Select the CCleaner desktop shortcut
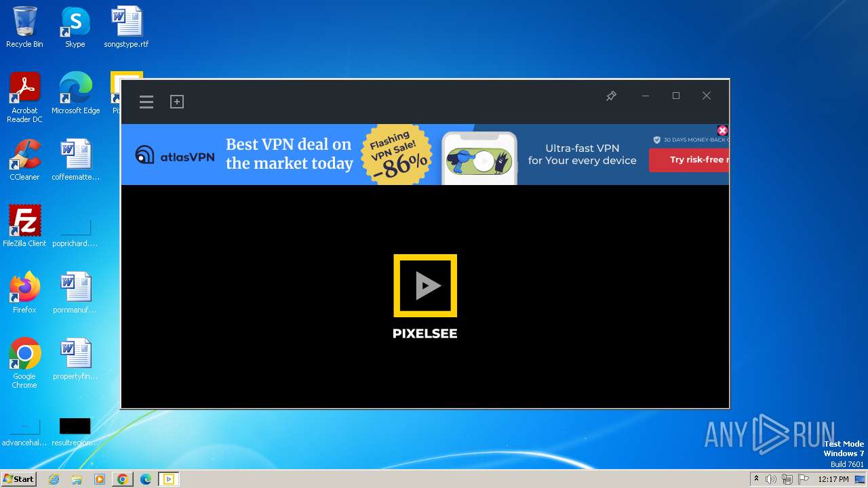Image resolution: width=868 pixels, height=488 pixels. coord(24,160)
